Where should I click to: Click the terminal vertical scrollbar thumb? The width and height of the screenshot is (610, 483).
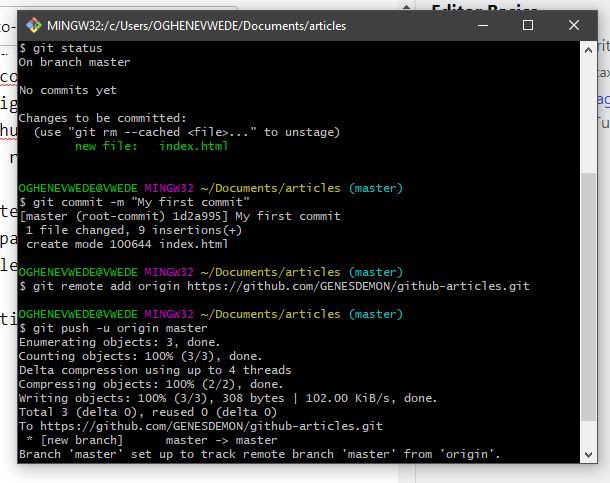(x=588, y=297)
